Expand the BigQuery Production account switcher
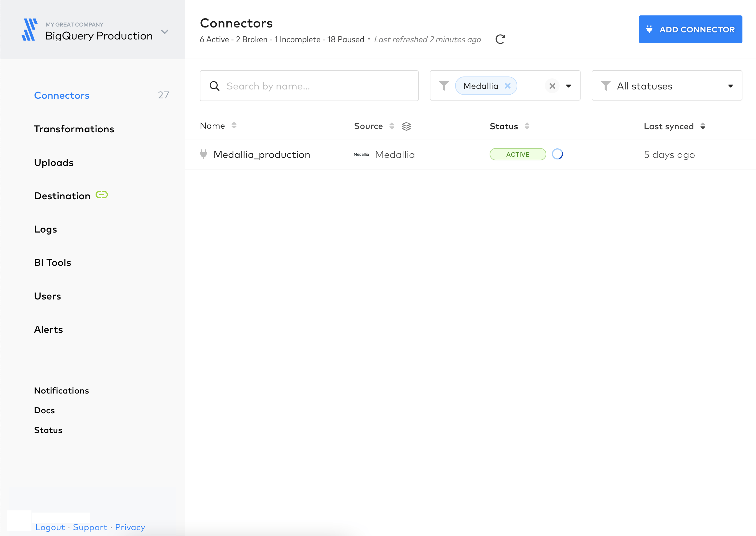This screenshot has height=536, width=756. click(165, 32)
